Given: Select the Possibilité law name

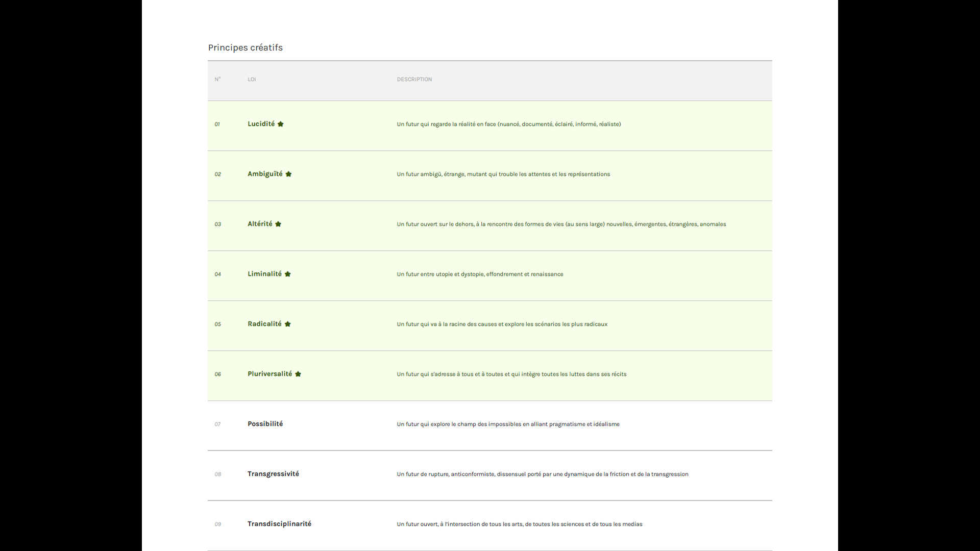Looking at the screenshot, I should pos(265,424).
